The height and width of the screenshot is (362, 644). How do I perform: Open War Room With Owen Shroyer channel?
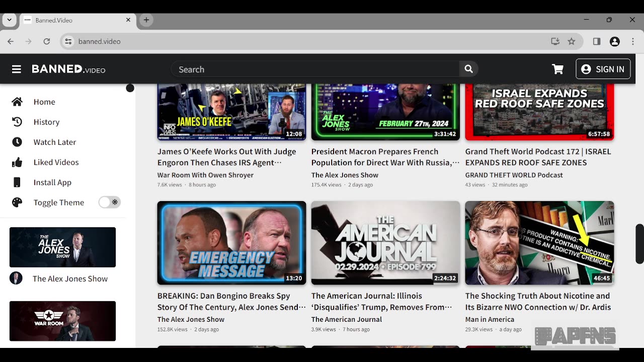205,175
